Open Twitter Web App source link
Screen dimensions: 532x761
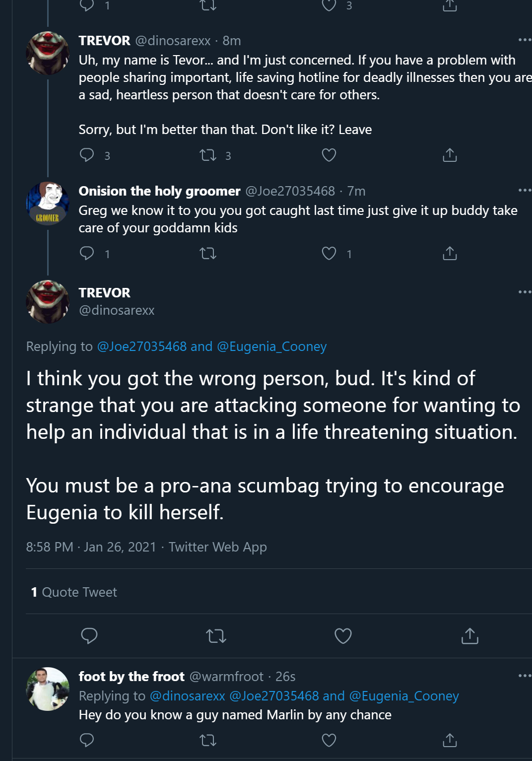[x=218, y=547]
